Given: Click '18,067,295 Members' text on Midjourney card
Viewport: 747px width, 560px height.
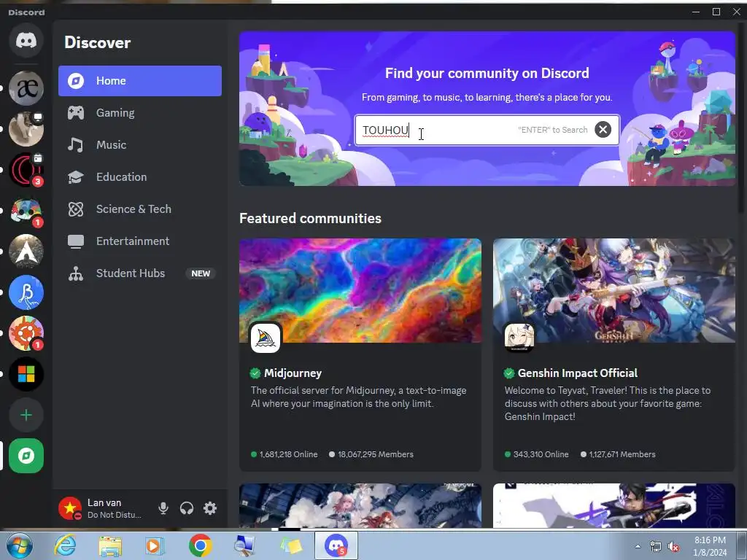Looking at the screenshot, I should 376,454.
